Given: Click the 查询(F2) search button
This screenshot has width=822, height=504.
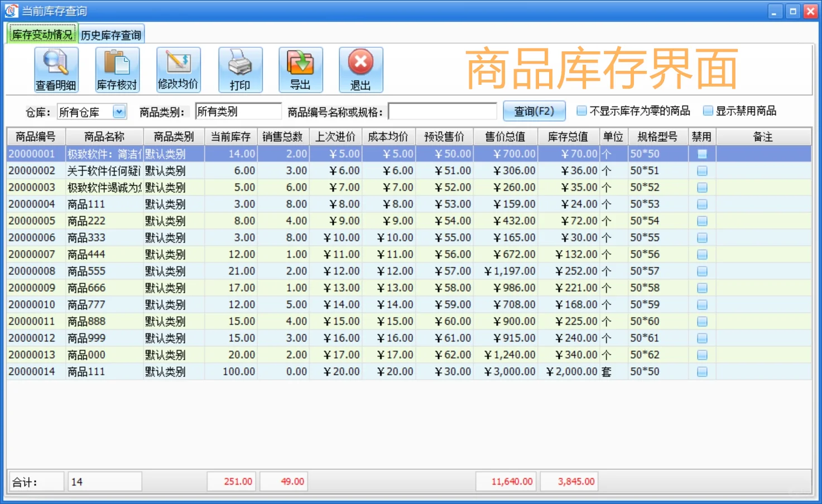Looking at the screenshot, I should pos(533,111).
